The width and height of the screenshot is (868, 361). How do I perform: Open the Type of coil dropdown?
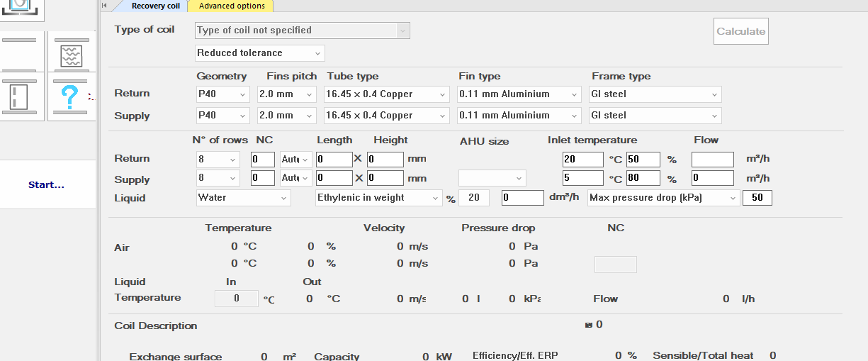303,30
